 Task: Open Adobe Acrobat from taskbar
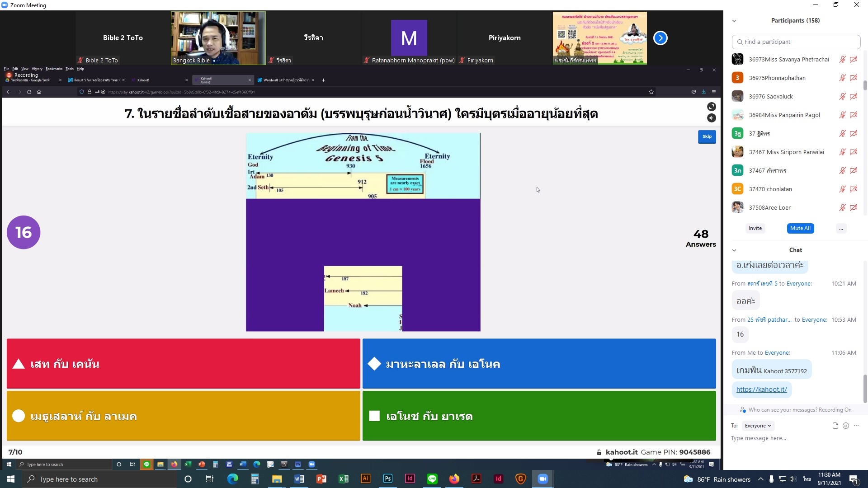(x=476, y=479)
